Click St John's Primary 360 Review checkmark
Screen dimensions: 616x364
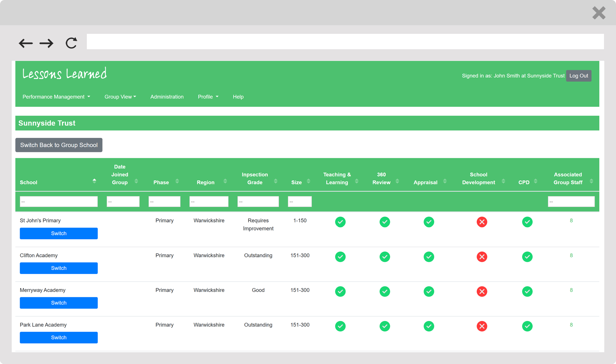point(385,222)
